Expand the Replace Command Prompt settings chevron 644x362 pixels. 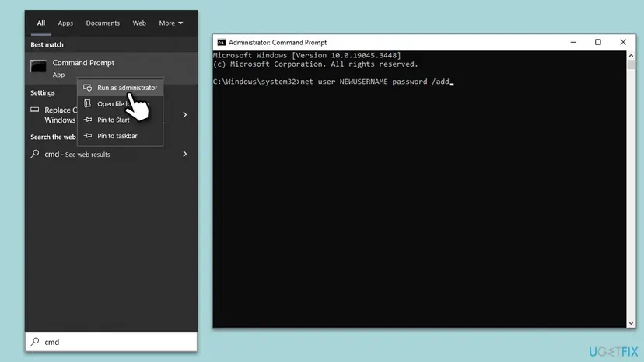point(185,114)
